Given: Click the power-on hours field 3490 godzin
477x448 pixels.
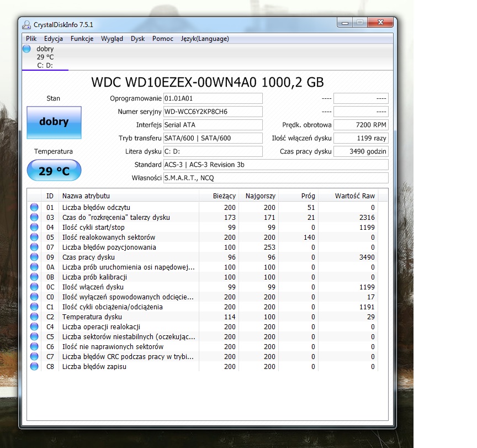Looking at the screenshot, I should click(x=361, y=151).
